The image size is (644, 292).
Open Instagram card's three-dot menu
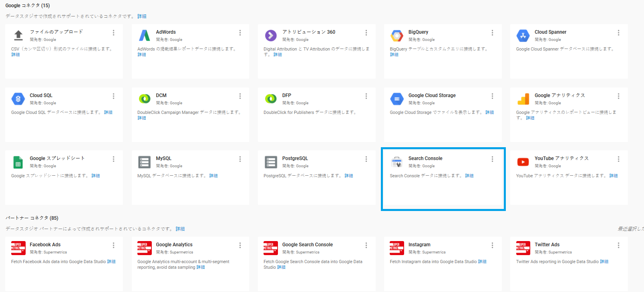point(492,245)
